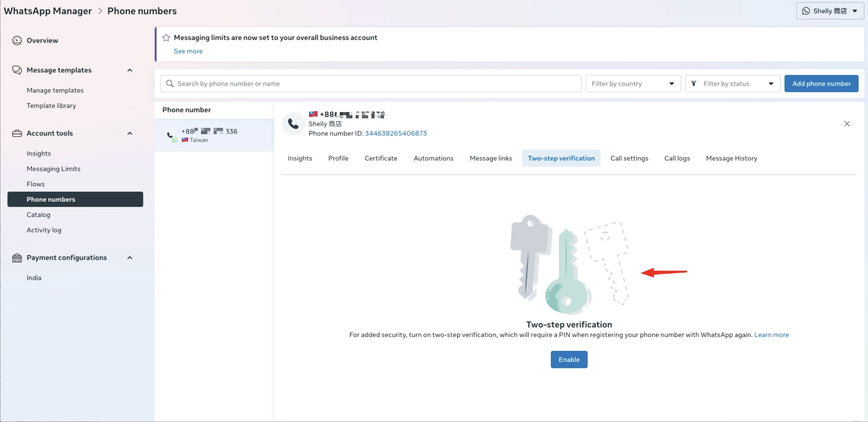Collapse the Message templates section

tap(130, 70)
